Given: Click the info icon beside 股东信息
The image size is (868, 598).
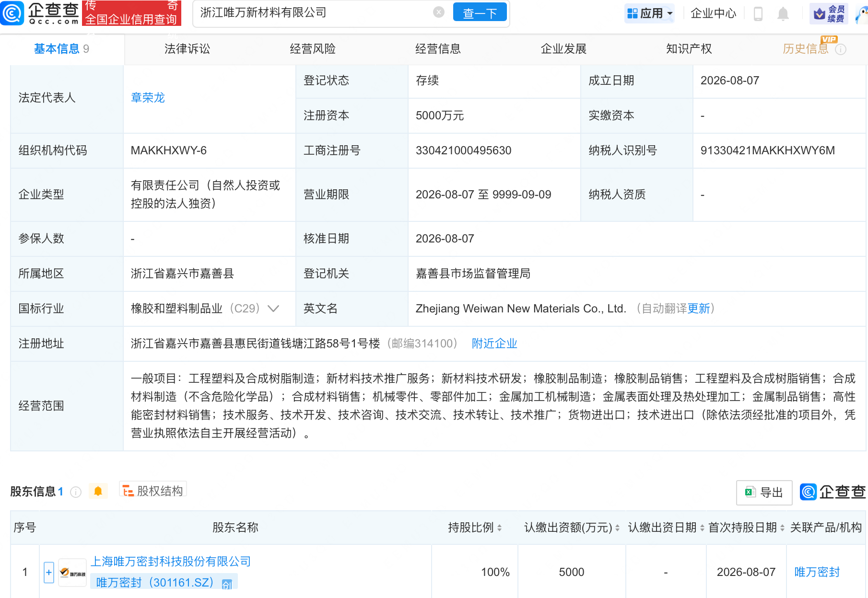Looking at the screenshot, I should 76,492.
